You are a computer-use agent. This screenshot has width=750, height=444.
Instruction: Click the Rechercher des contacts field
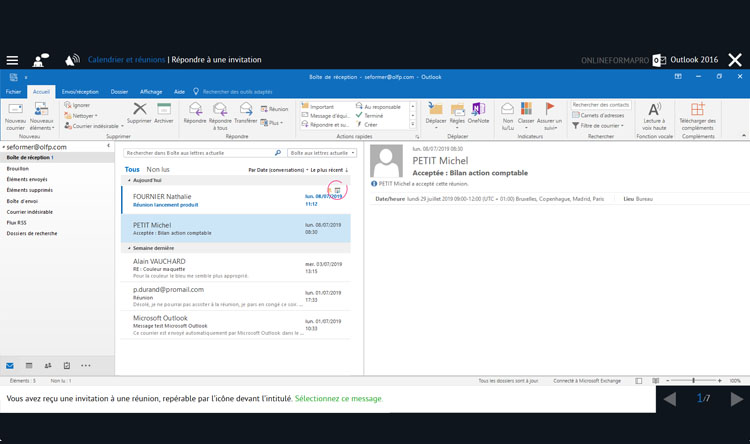(601, 105)
